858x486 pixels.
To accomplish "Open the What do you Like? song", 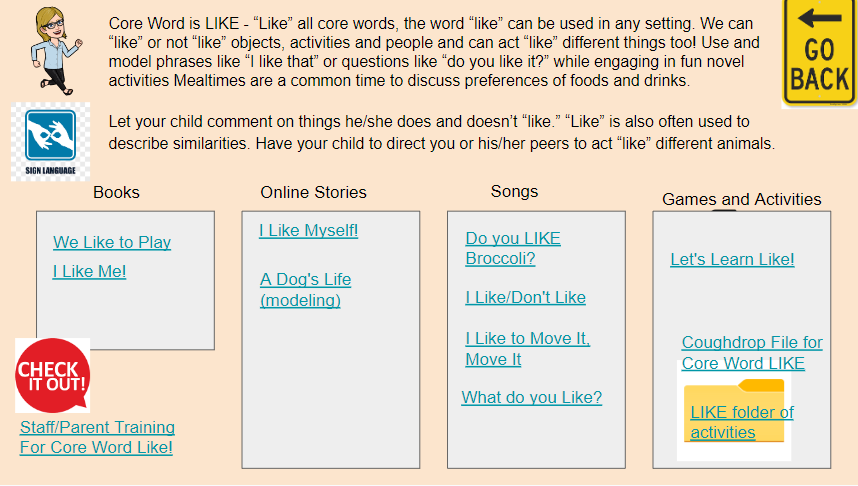I will (531, 397).
